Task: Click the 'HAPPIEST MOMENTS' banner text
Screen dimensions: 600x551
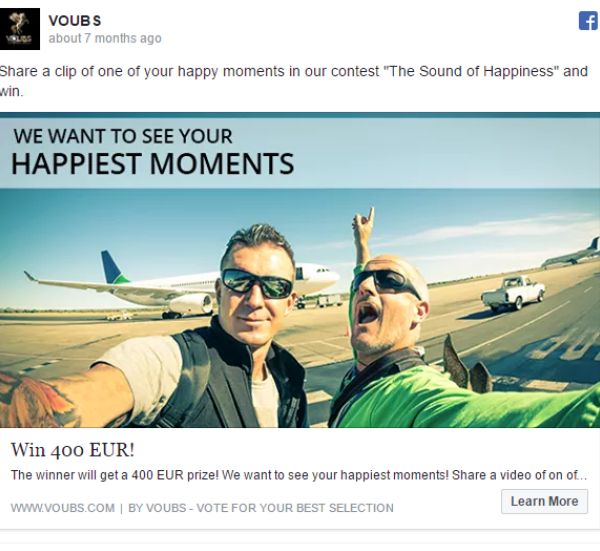Action: (153, 164)
